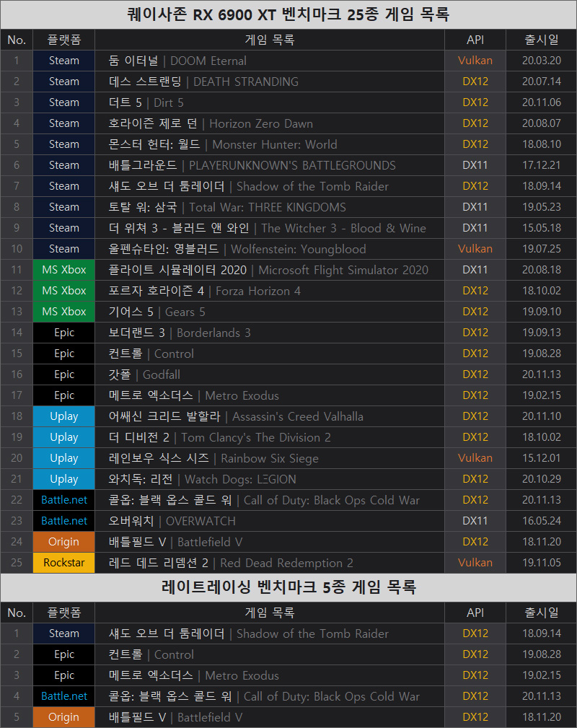Click DX11 in Flight Simulator 2020 row
Viewport: 577px width, 728px height.
(x=475, y=270)
